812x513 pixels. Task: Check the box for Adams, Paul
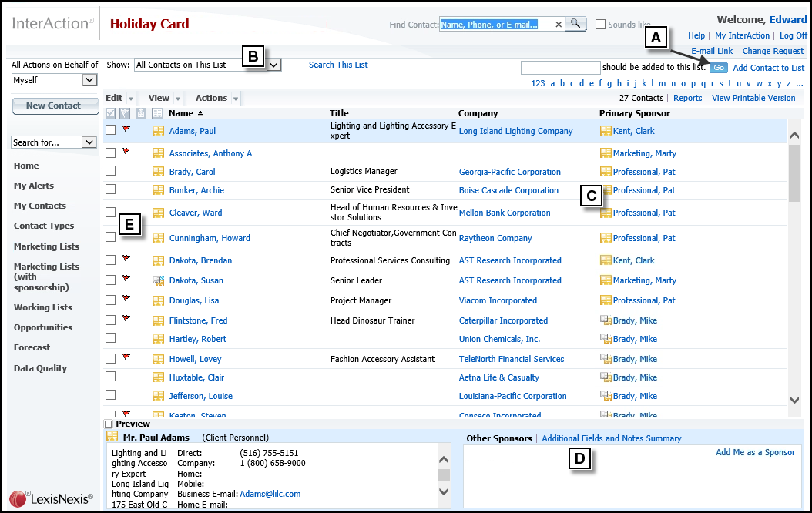pos(110,130)
